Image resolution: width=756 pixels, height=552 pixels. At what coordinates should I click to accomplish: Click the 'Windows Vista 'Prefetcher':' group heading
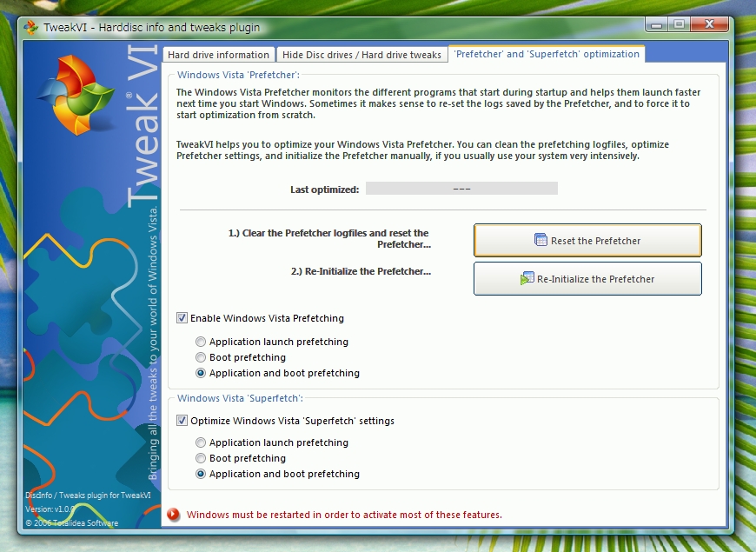click(x=238, y=75)
